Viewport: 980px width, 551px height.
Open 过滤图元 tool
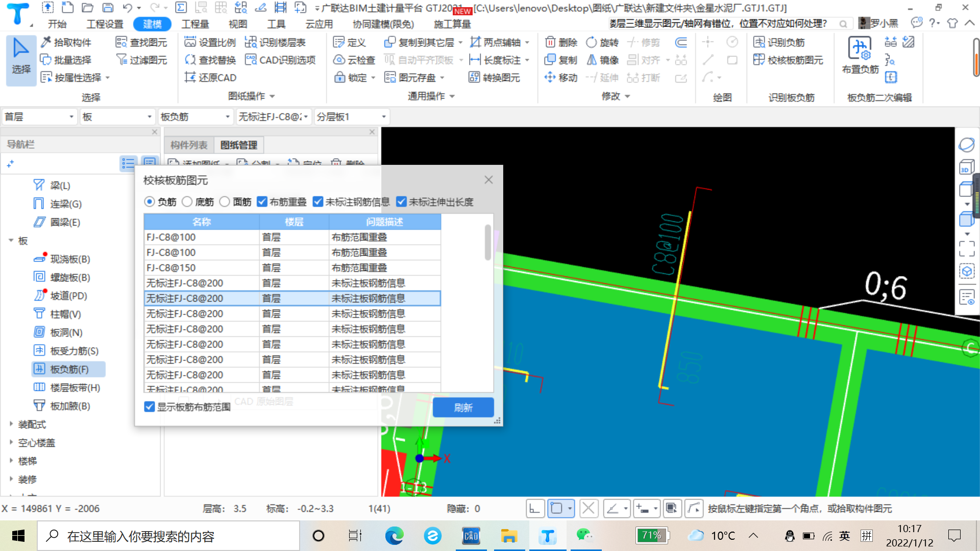141,60
